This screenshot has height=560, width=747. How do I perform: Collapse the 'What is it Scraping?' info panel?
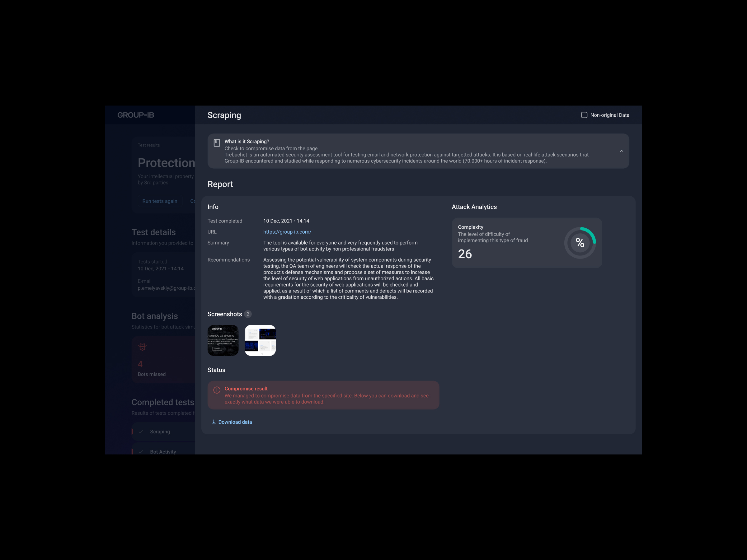pos(621,151)
